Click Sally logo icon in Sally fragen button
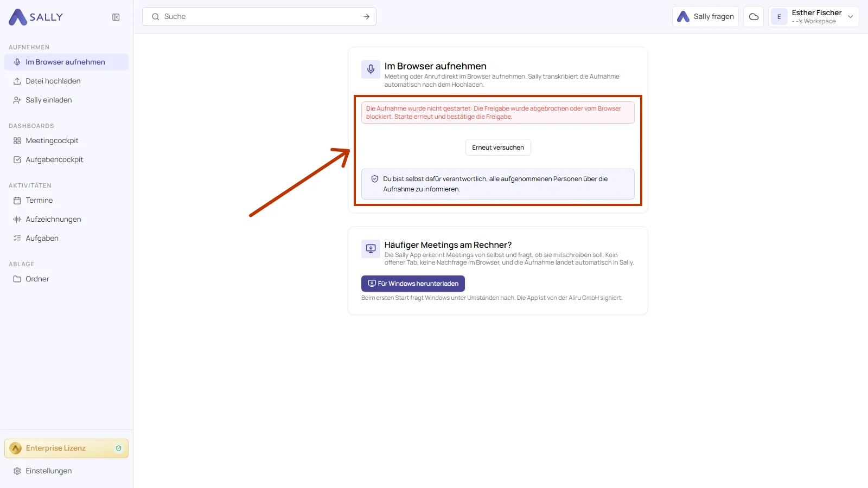This screenshot has height=488, width=868. pyautogui.click(x=684, y=17)
